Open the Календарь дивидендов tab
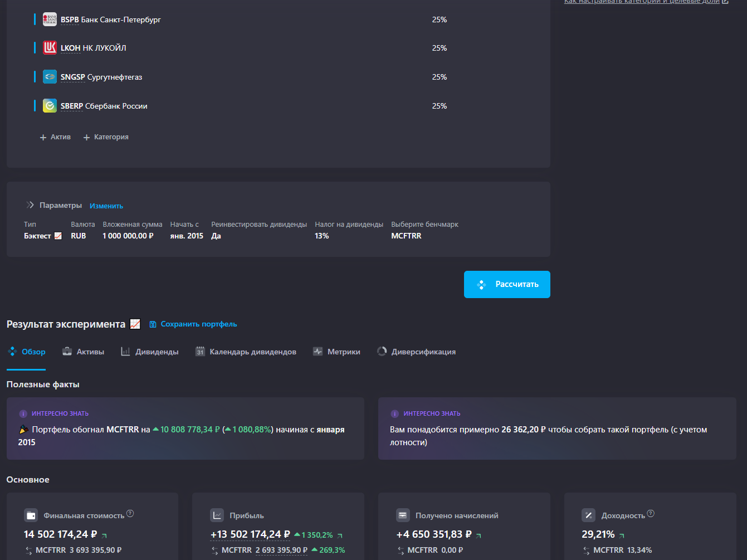The width and height of the screenshot is (747, 560). [246, 352]
